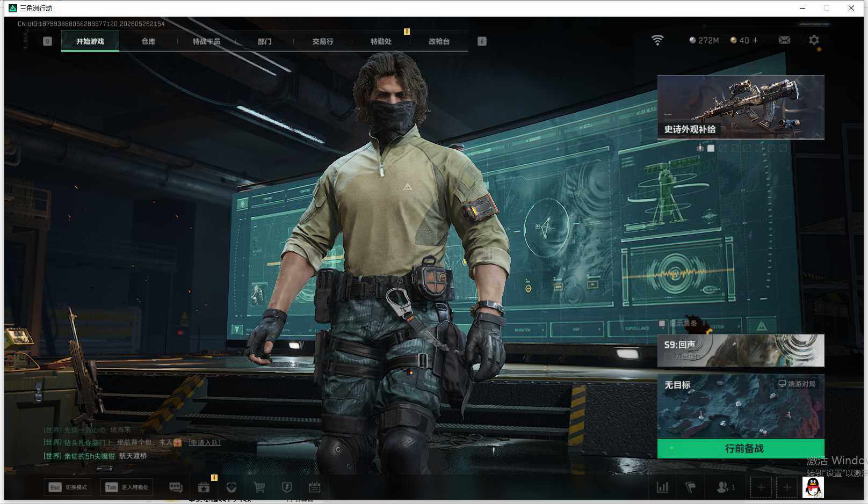Click the E key next-tab icon
868x504 pixels.
click(x=482, y=41)
